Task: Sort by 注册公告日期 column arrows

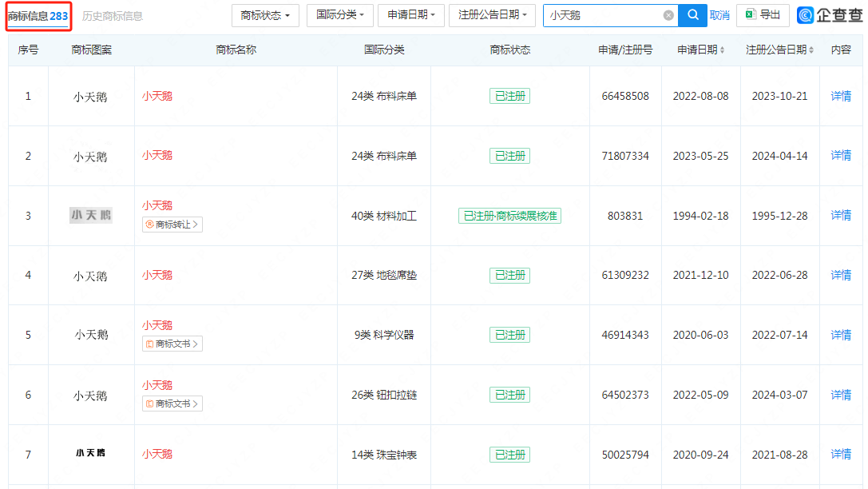Action: (811, 50)
